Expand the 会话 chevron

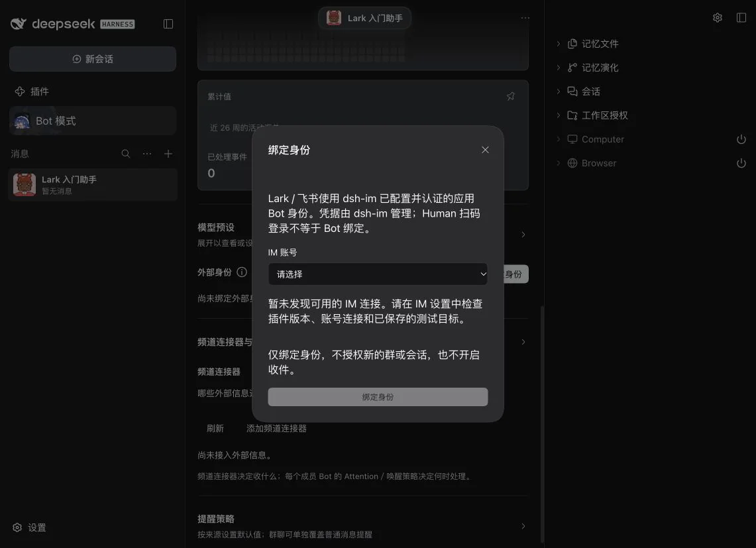coord(559,91)
